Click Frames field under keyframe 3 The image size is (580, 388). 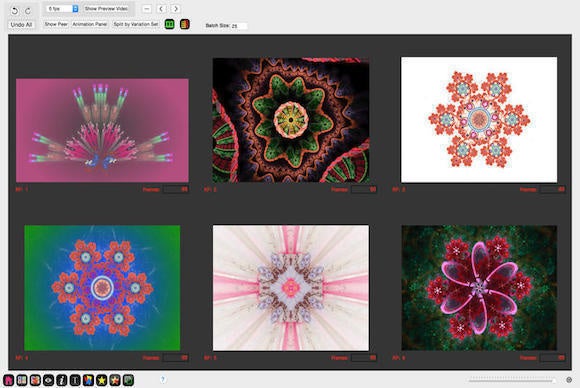(553, 189)
